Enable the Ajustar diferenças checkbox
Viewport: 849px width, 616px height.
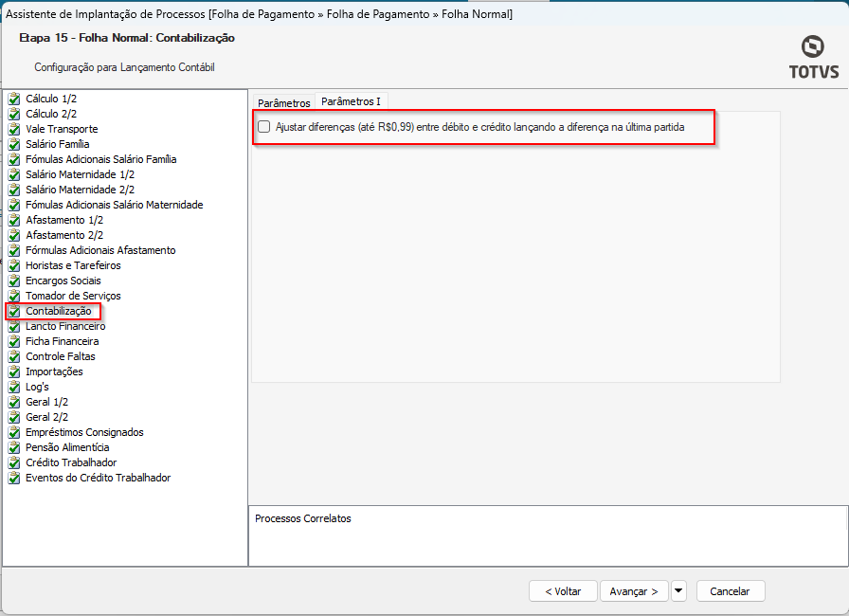point(264,127)
